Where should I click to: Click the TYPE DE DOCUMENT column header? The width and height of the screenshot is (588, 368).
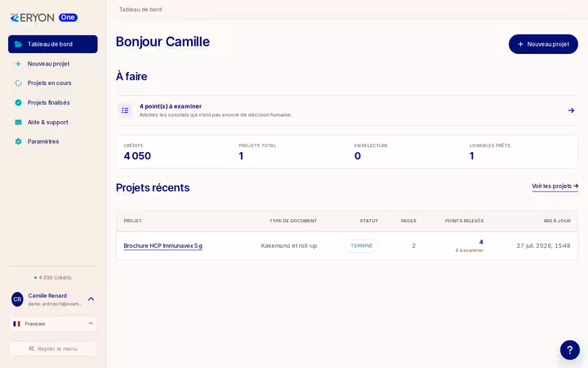pyautogui.click(x=293, y=221)
